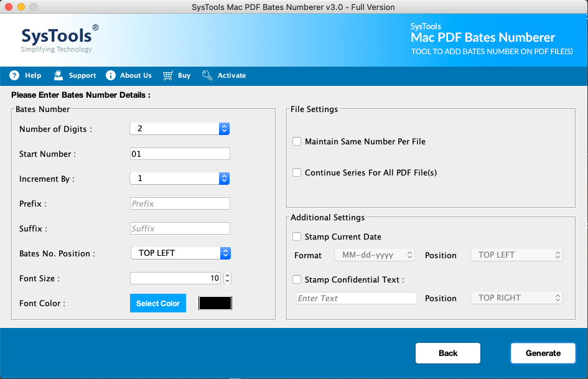Open the About Us menu item

click(x=129, y=75)
